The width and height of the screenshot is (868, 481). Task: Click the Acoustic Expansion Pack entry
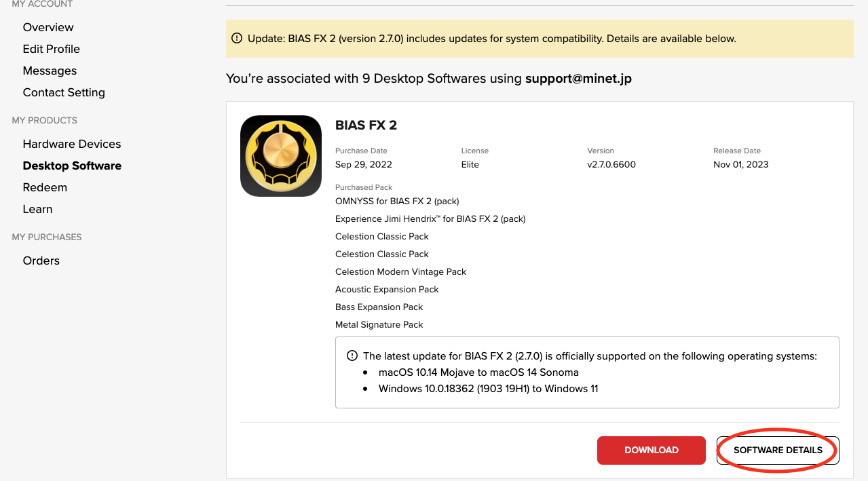tap(387, 289)
